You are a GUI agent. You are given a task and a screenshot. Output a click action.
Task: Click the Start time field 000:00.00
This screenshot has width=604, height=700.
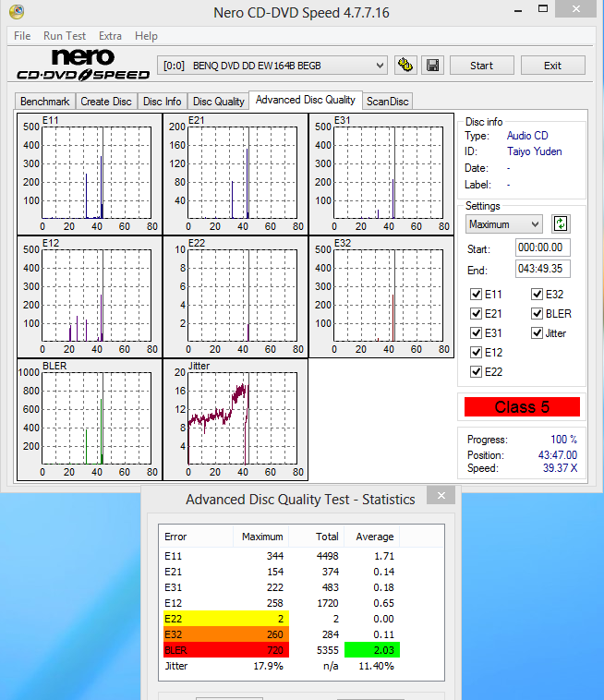[542, 247]
